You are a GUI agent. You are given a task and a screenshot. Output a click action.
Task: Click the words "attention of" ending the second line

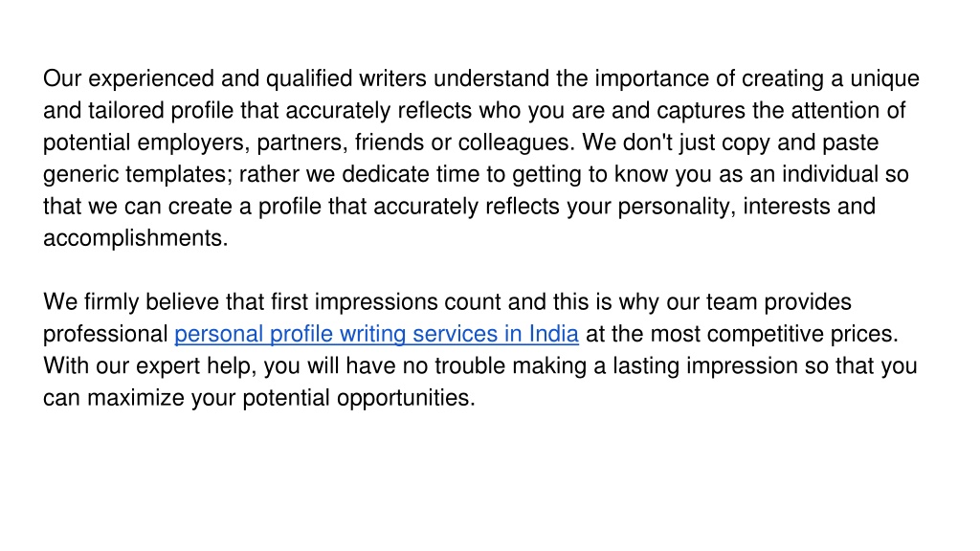click(848, 111)
